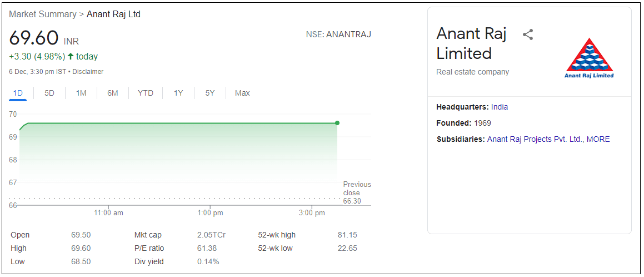Click the share icon beside Anant Raj Limited

(x=528, y=34)
